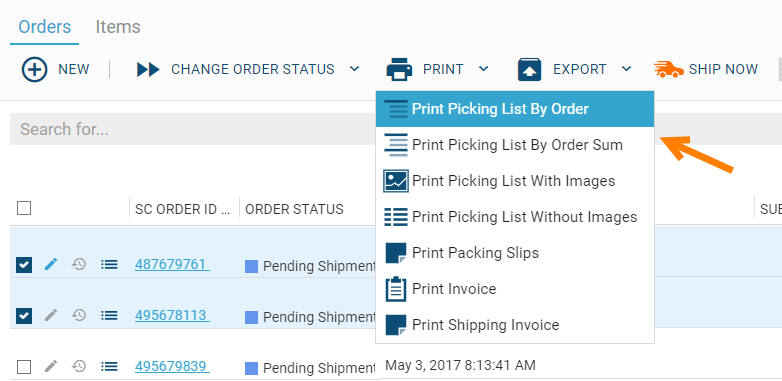Edit order 487679761 with pencil icon
The image size is (782, 381).
pos(51,264)
